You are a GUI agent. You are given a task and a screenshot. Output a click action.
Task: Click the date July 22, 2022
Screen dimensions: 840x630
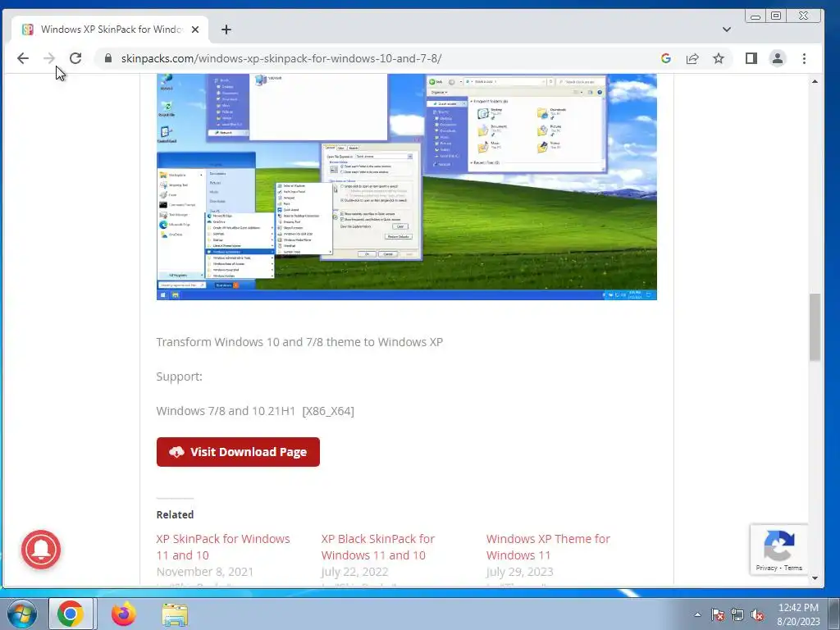pyautogui.click(x=354, y=572)
